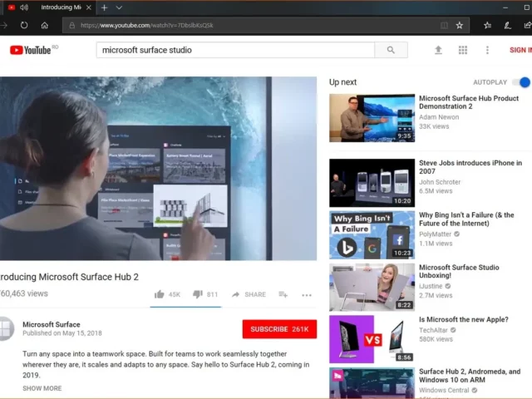Open Why Bing Isn't a Failure title
Image resolution: width=532 pixels, height=399 pixels.
tap(466, 219)
